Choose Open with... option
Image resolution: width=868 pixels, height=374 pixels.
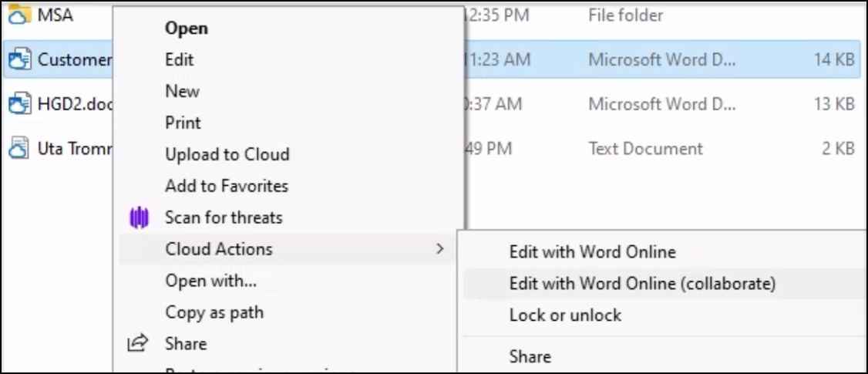[210, 281]
